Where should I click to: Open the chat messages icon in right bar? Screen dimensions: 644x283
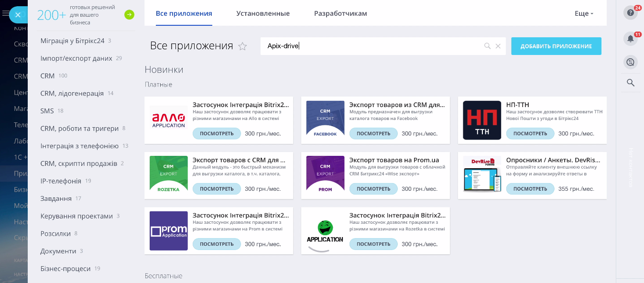click(631, 62)
